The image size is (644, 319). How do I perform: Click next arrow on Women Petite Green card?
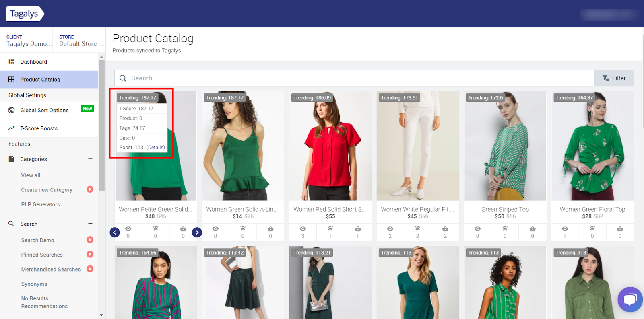[197, 232]
